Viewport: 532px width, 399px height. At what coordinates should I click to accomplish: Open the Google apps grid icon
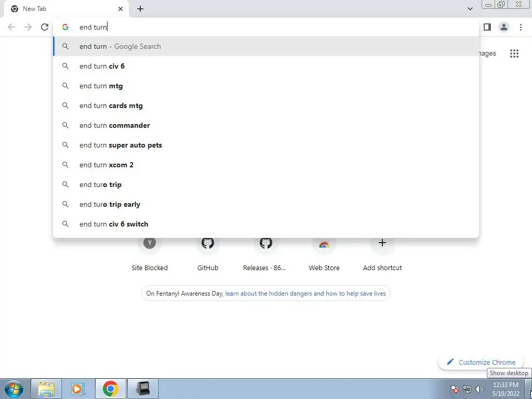click(514, 54)
